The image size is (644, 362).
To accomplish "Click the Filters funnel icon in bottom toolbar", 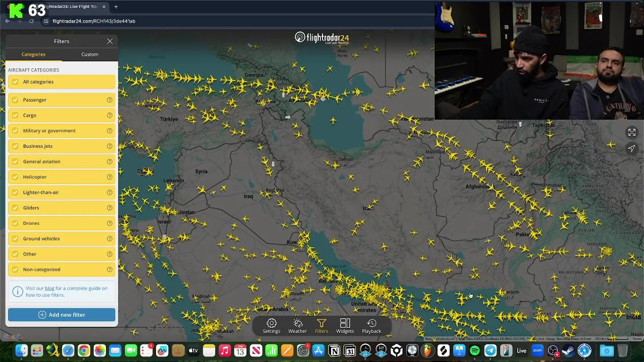I will tap(321, 323).
